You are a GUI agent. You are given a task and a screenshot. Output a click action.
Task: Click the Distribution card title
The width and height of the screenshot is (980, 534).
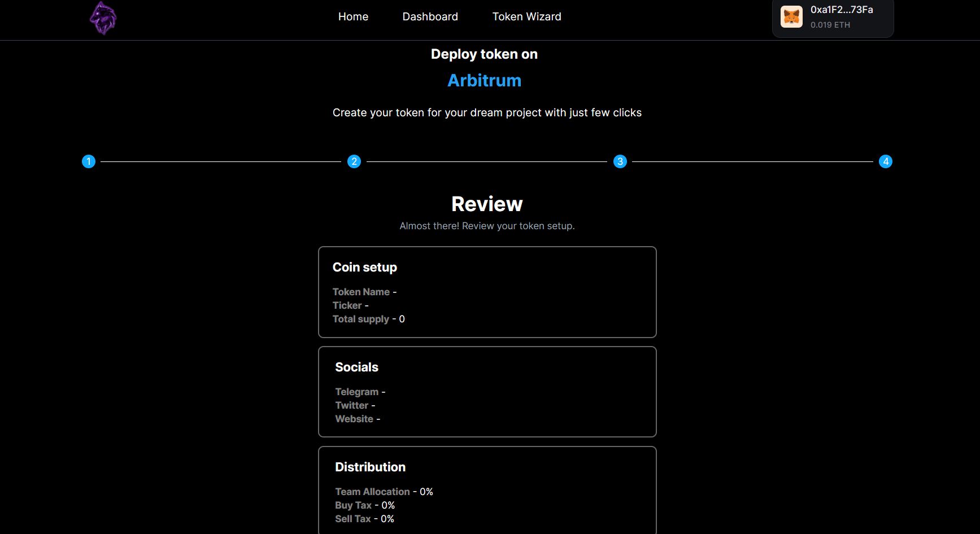tap(370, 467)
